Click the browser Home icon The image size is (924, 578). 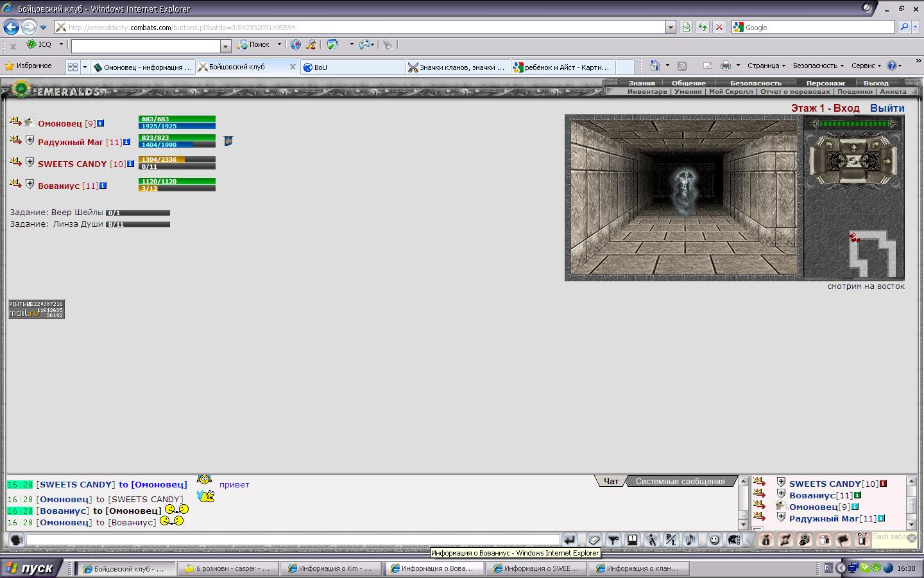(654, 66)
